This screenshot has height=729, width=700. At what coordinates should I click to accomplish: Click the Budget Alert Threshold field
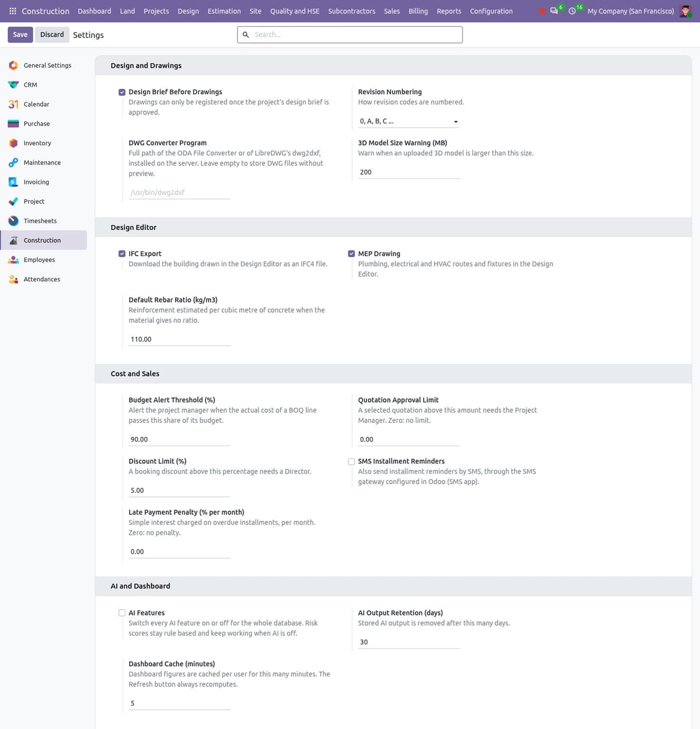[180, 440]
